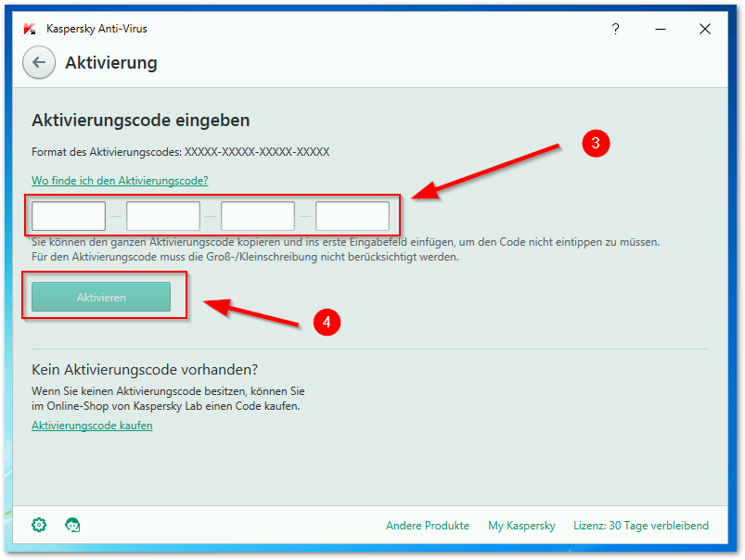The image size is (745, 560).
Task: Open help with the question mark
Action: point(616,29)
